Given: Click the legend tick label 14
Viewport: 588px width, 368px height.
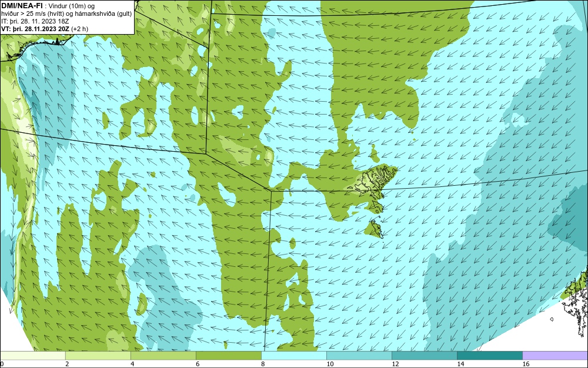Looking at the screenshot, I should [x=460, y=364].
